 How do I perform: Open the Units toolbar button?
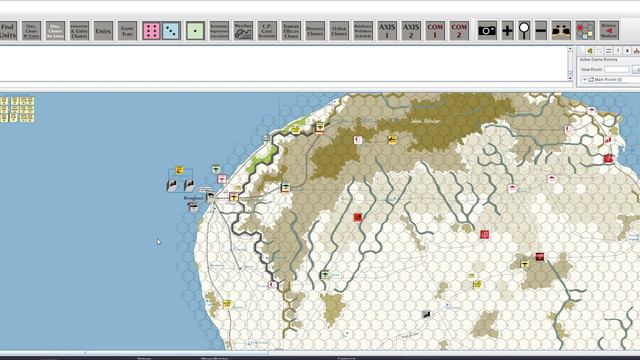pyautogui.click(x=103, y=31)
